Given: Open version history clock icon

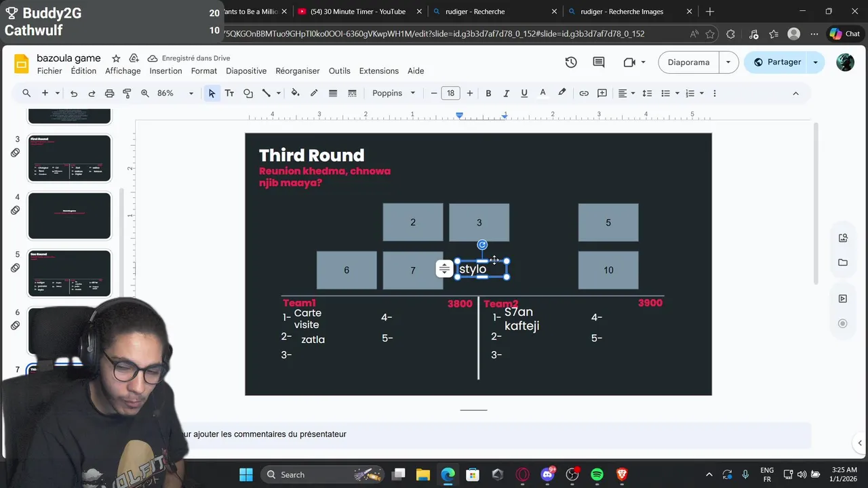Looking at the screenshot, I should point(571,62).
